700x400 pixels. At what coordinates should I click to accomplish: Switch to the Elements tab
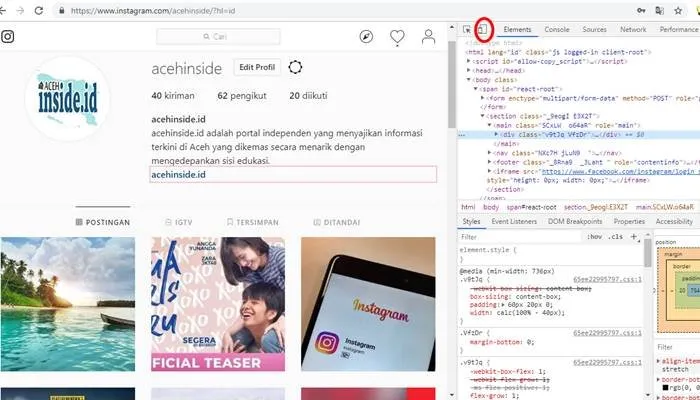coord(517,29)
